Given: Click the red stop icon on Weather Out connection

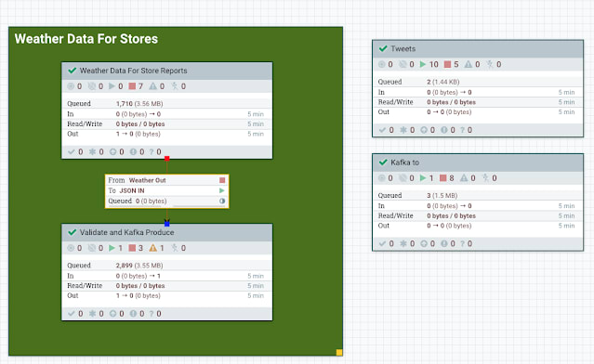Looking at the screenshot, I should 222,180.
